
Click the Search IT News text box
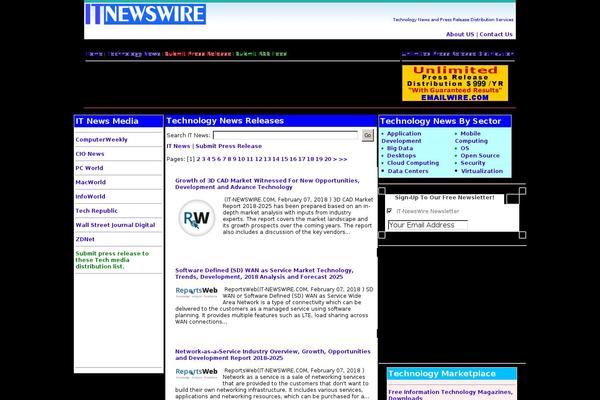285,135
